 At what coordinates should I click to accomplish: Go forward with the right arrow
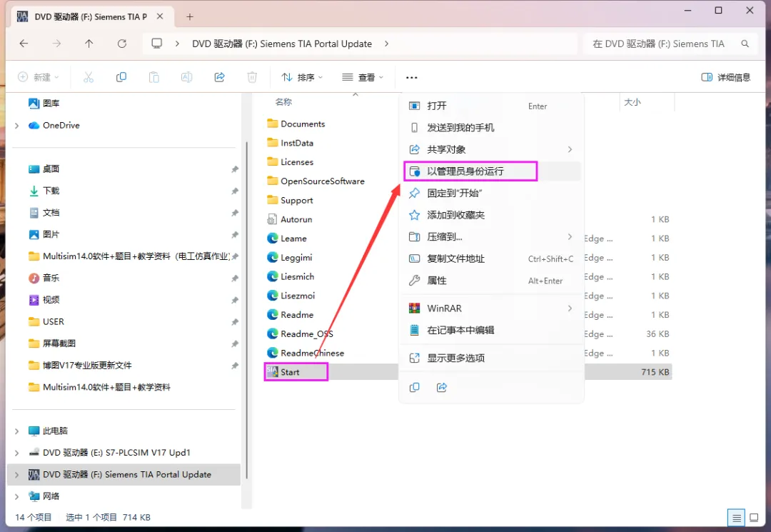pyautogui.click(x=56, y=44)
